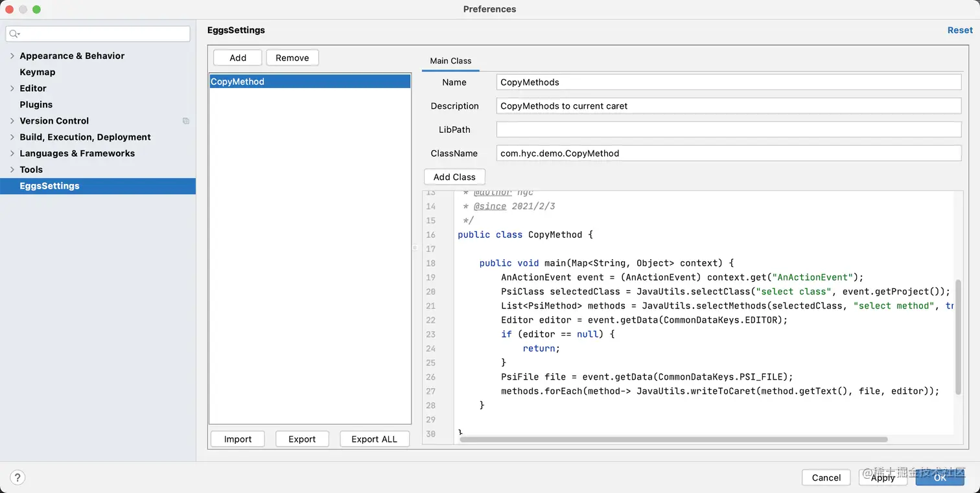Click the Add Class button

point(454,177)
